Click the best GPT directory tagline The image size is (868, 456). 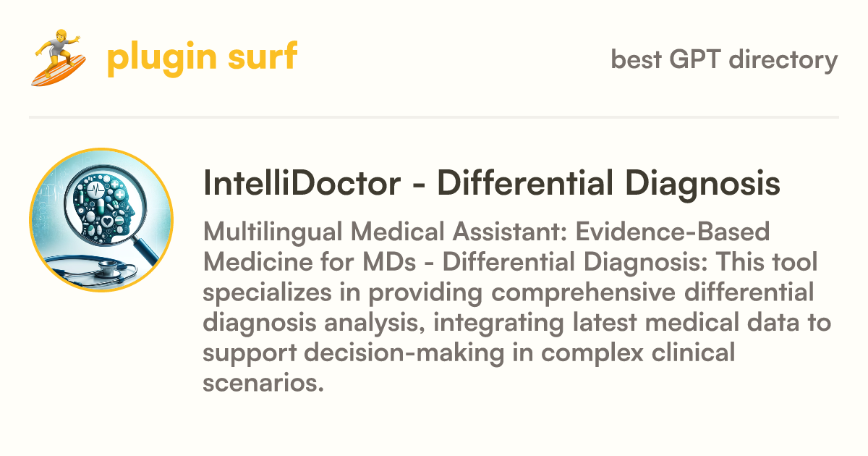[x=724, y=59]
